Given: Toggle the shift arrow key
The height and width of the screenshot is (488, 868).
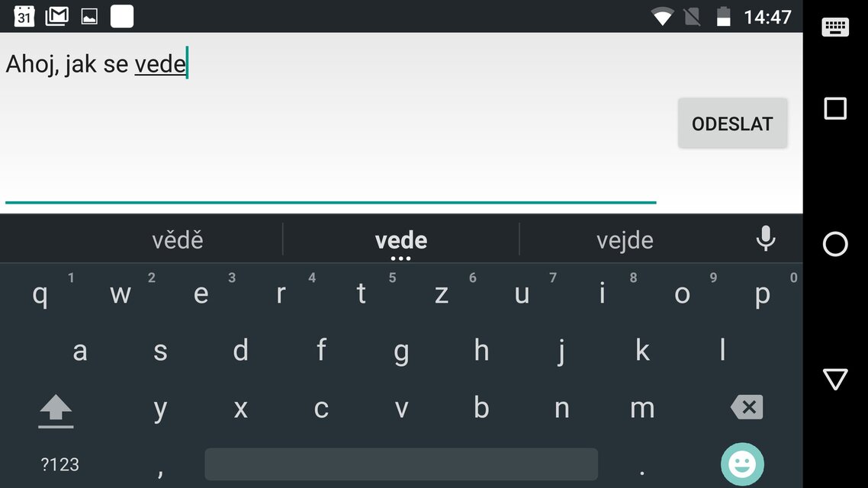Looking at the screenshot, I should (x=56, y=411).
